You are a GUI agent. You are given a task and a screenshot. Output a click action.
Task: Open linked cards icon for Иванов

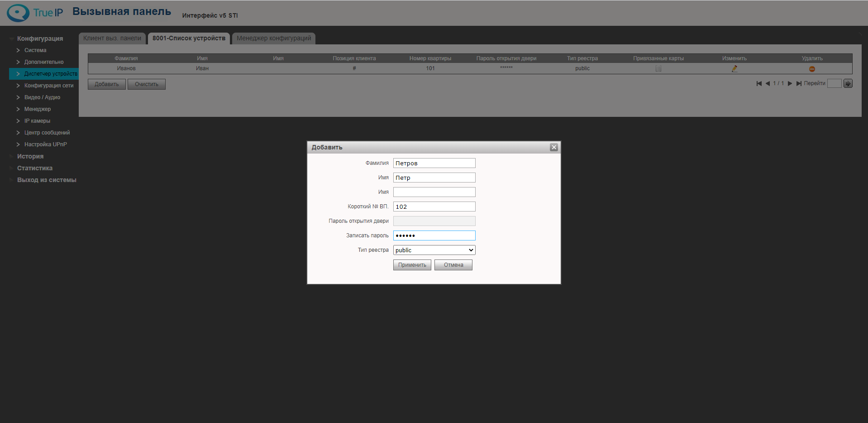coord(658,69)
